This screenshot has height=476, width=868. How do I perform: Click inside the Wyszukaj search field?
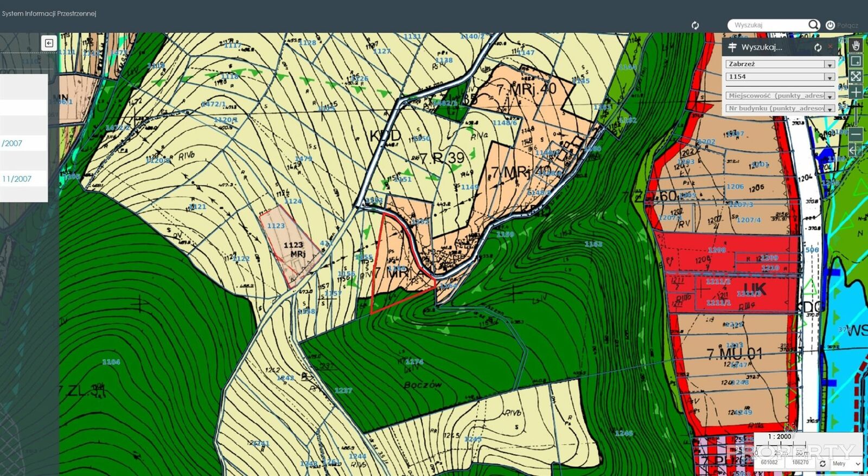pos(768,25)
